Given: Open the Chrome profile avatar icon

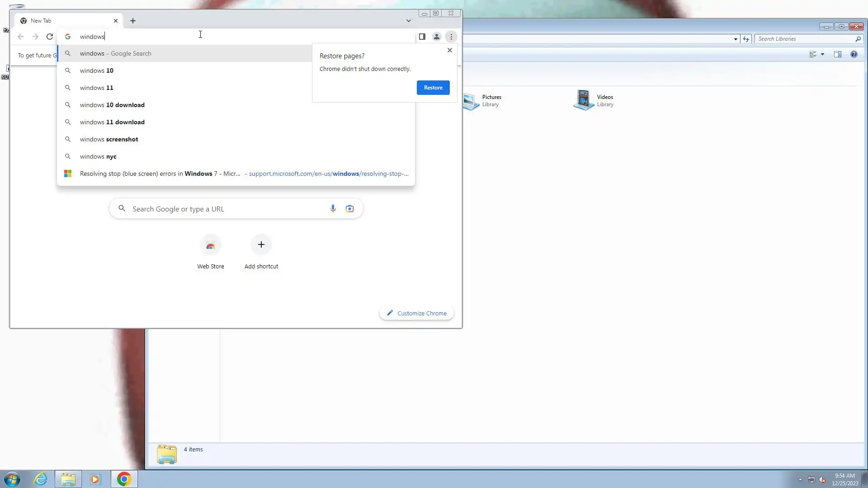Looking at the screenshot, I should pos(436,37).
